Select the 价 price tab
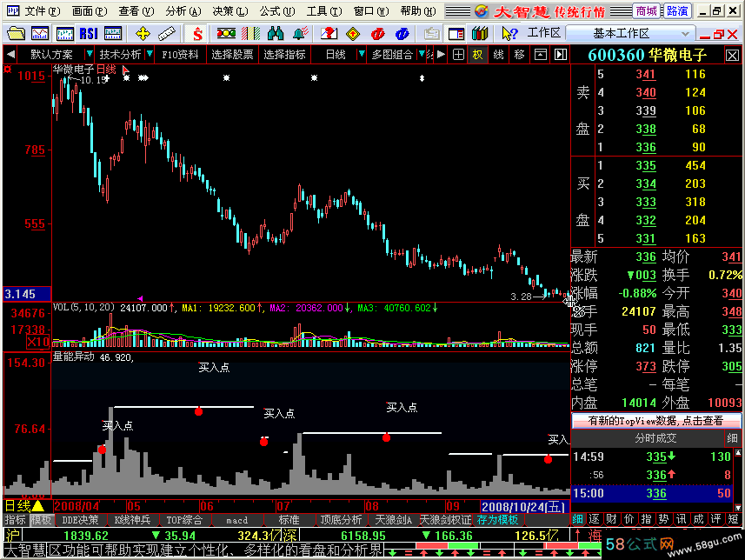 coord(629,519)
